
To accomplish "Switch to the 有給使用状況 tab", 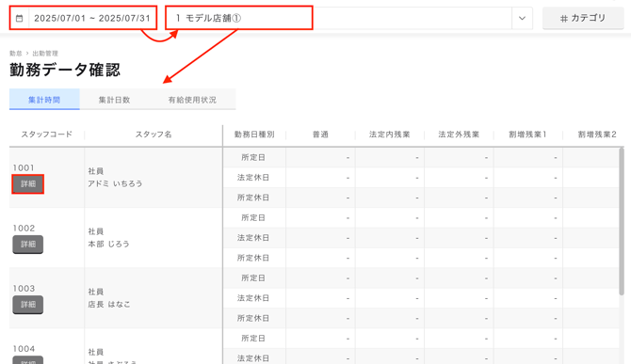I will tap(192, 100).
